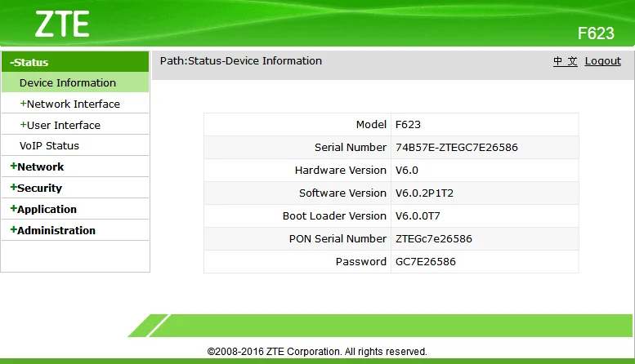Select the Serial Number value 74B57E-ZTEGC7E26586
Viewport: 635px width, 364px height.
click(457, 147)
